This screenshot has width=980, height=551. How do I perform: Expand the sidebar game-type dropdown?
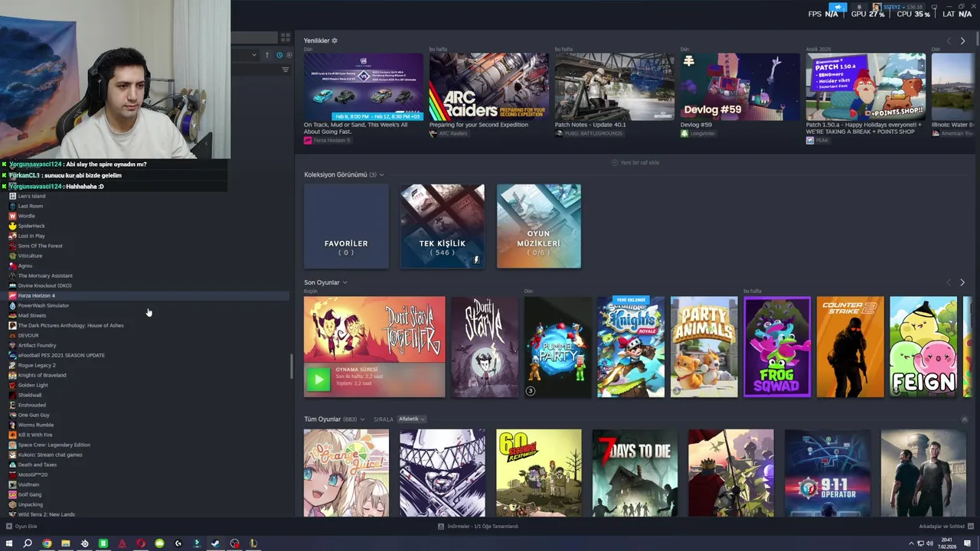pyautogui.click(x=254, y=55)
